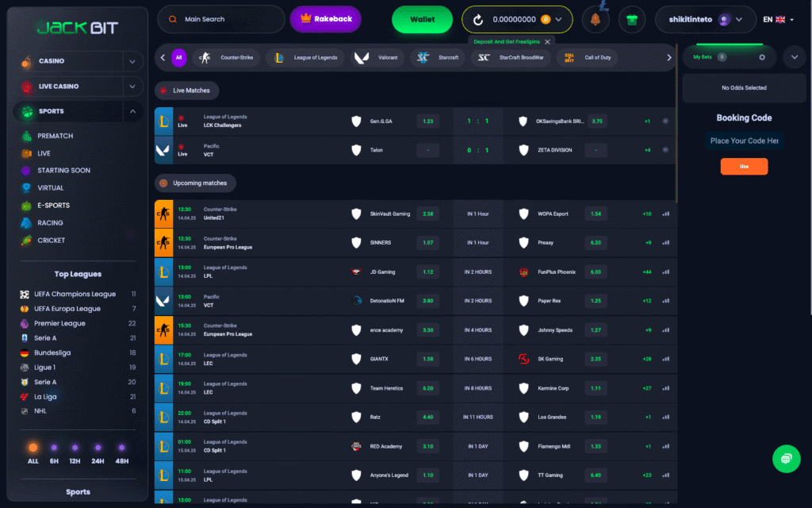Click the Cricket sidebar icon
The image size is (812, 508).
point(26,241)
